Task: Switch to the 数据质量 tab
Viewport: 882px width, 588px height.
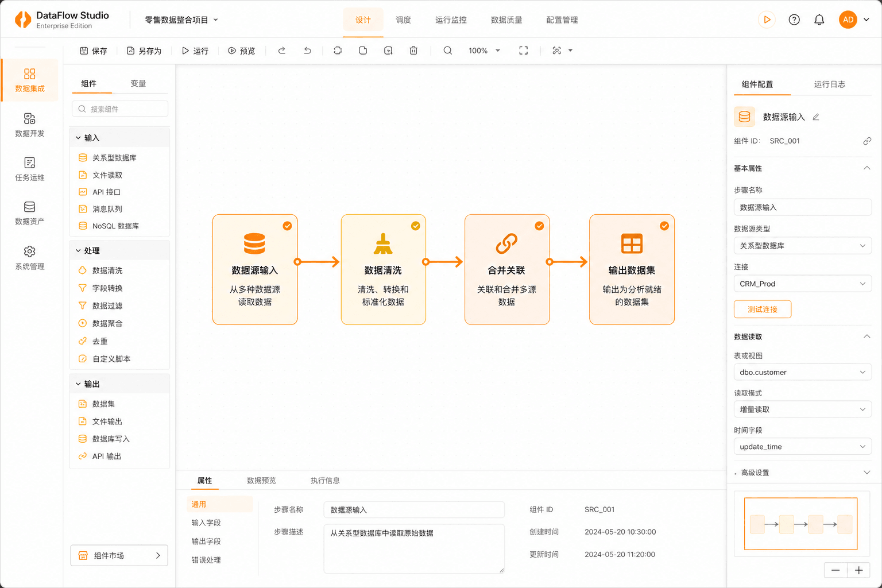Action: (506, 20)
